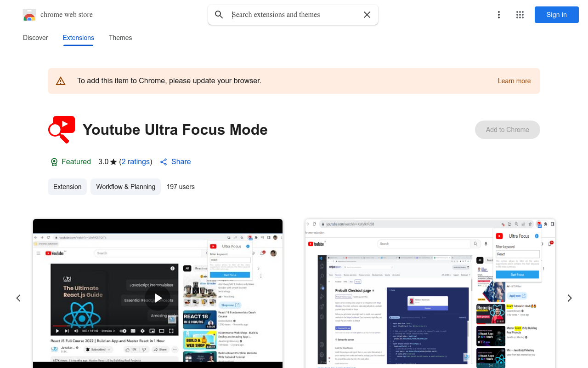588x368 pixels.
Task: Click the search magnifier icon
Action: coord(219,15)
